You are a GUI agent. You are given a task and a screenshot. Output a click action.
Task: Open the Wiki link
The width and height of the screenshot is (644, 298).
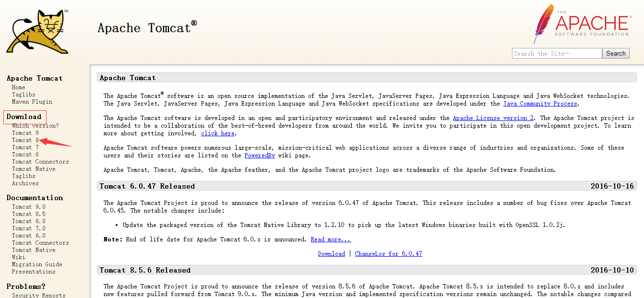point(19,257)
